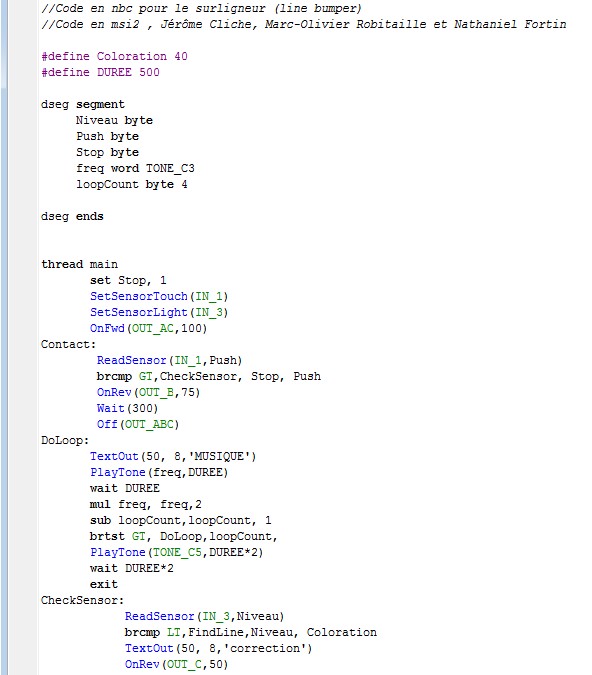Click the Wait(300) statement
592x675 pixels.
pyautogui.click(x=127, y=409)
